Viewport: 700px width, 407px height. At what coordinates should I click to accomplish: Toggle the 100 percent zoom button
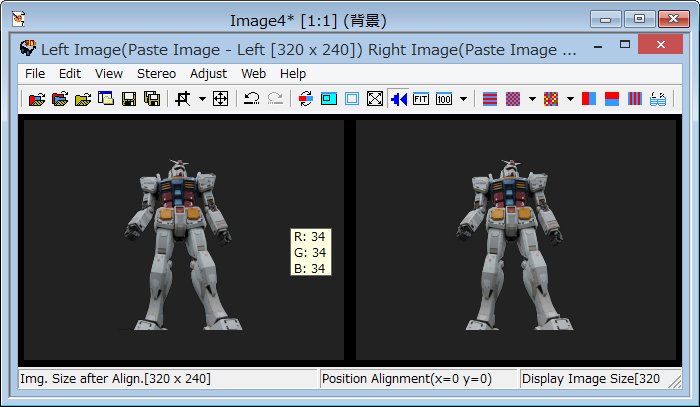[x=444, y=99]
